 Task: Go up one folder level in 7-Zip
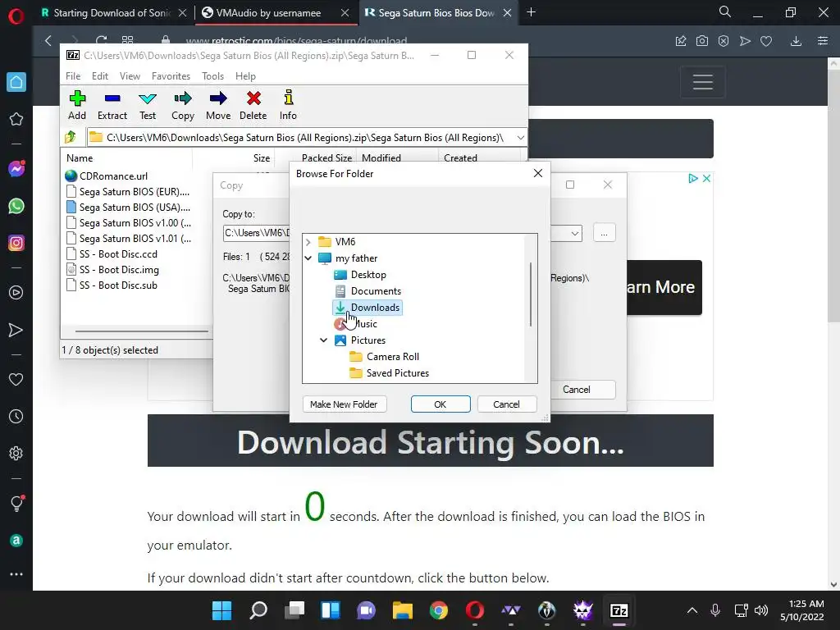(x=71, y=138)
